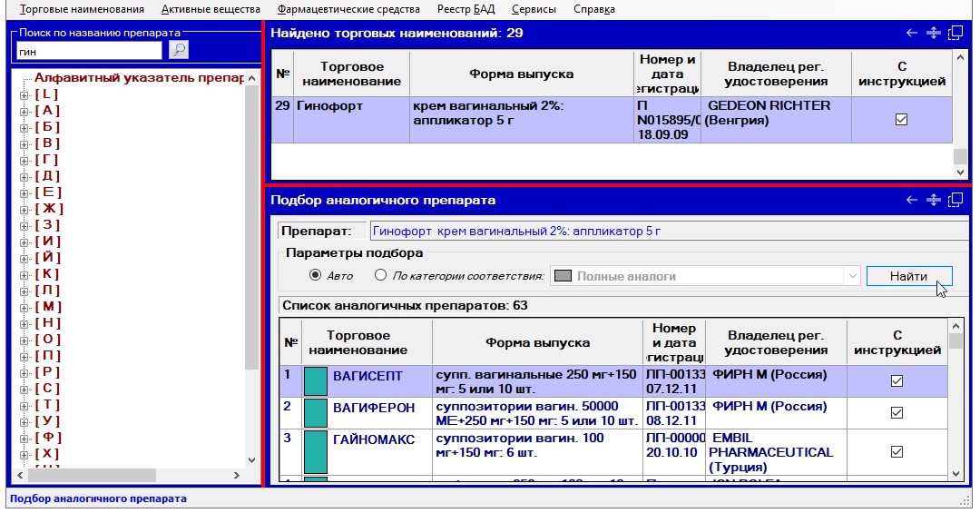Click Торговое наименование header in found names table
980x513 pixels.
click(351, 74)
